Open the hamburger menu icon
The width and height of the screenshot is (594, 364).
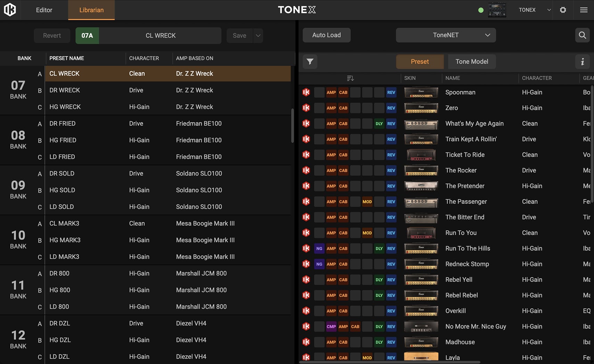tap(584, 10)
